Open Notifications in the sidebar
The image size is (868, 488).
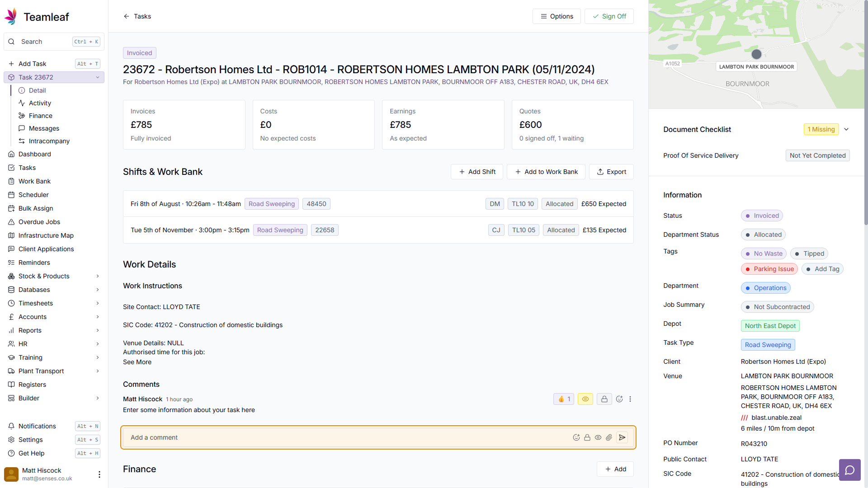pyautogui.click(x=54, y=426)
